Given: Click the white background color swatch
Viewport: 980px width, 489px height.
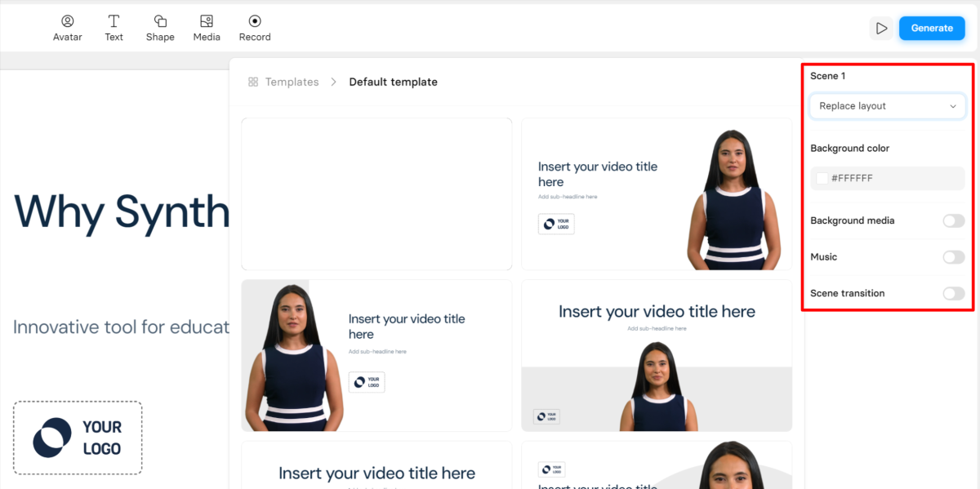Looking at the screenshot, I should 822,178.
